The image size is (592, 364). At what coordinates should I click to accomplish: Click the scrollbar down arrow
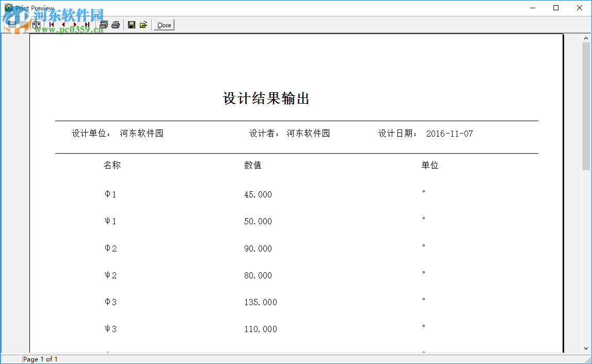pos(586,349)
